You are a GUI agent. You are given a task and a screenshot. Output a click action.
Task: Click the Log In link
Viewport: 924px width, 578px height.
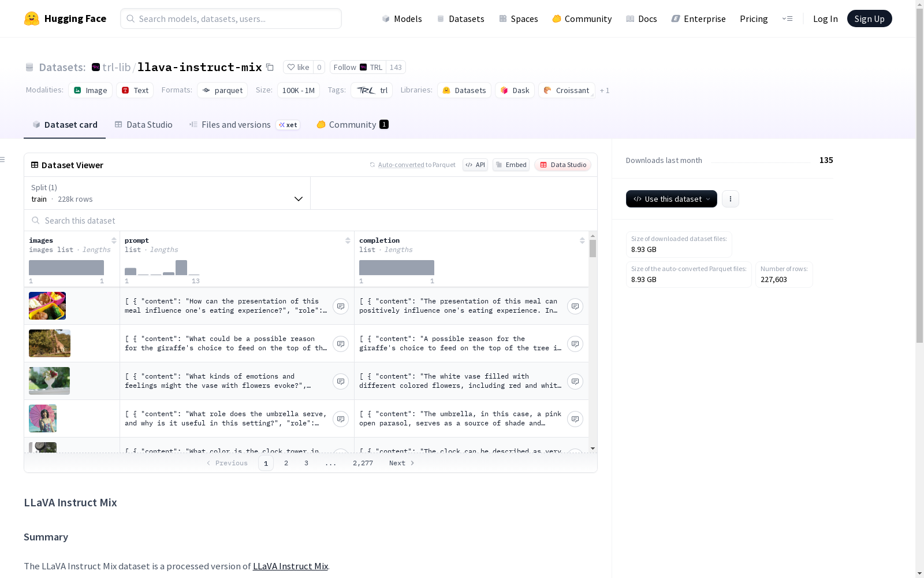pyautogui.click(x=825, y=18)
